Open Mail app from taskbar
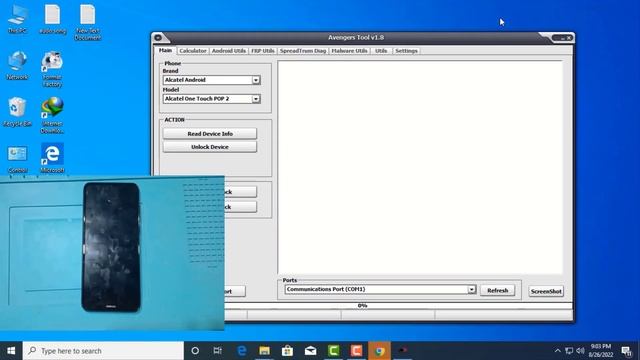Screen dimensions: 640x360 (x=311, y=351)
